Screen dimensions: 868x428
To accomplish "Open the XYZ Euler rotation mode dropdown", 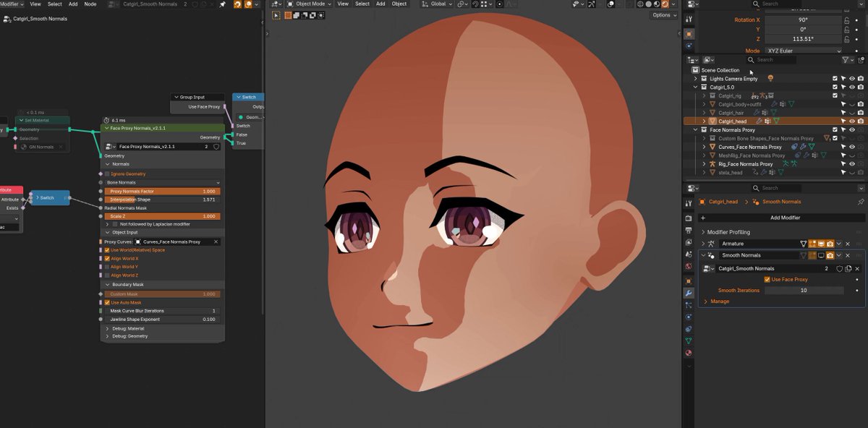I will pyautogui.click(x=803, y=51).
